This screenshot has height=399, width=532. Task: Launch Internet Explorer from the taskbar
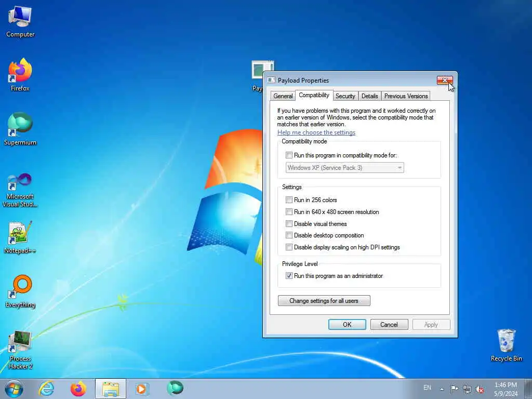point(46,389)
